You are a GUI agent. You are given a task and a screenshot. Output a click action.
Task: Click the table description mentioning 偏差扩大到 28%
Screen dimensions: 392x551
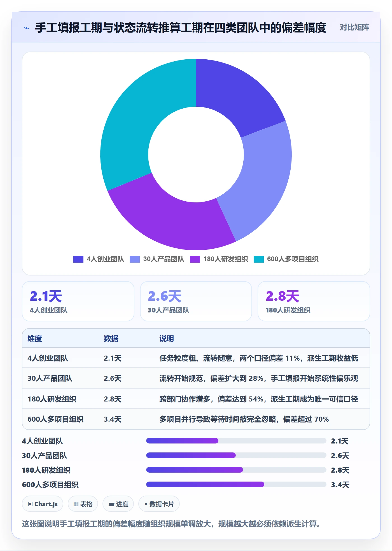pos(259,378)
